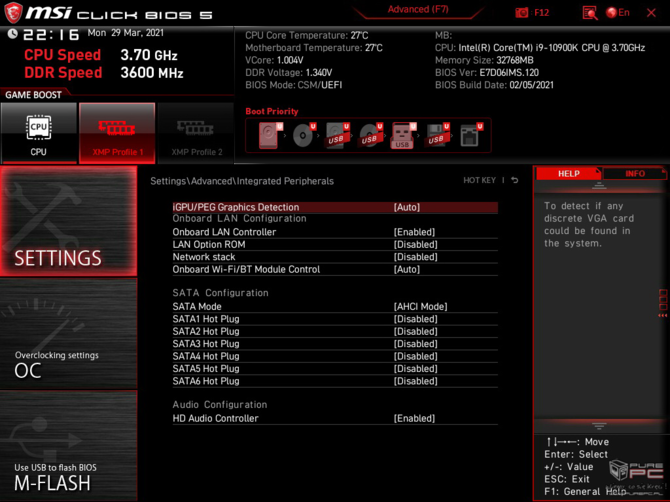Open the HELP tab

pyautogui.click(x=568, y=173)
